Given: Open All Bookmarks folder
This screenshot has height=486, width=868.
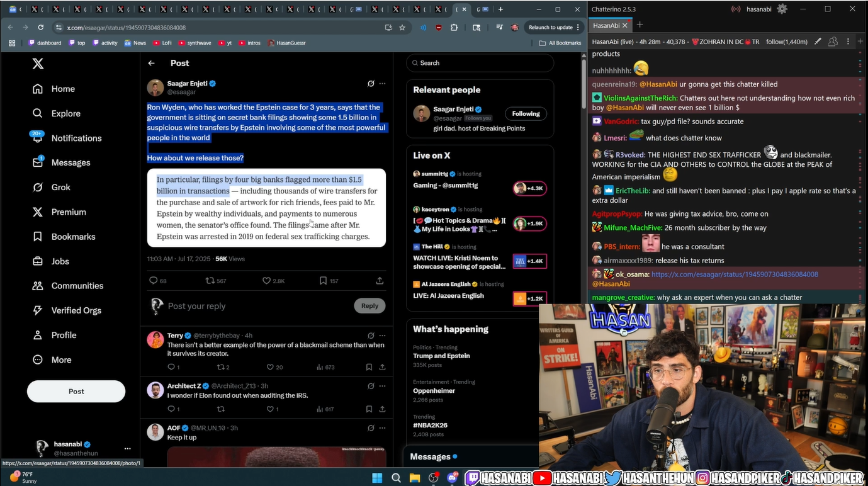Looking at the screenshot, I should (560, 43).
